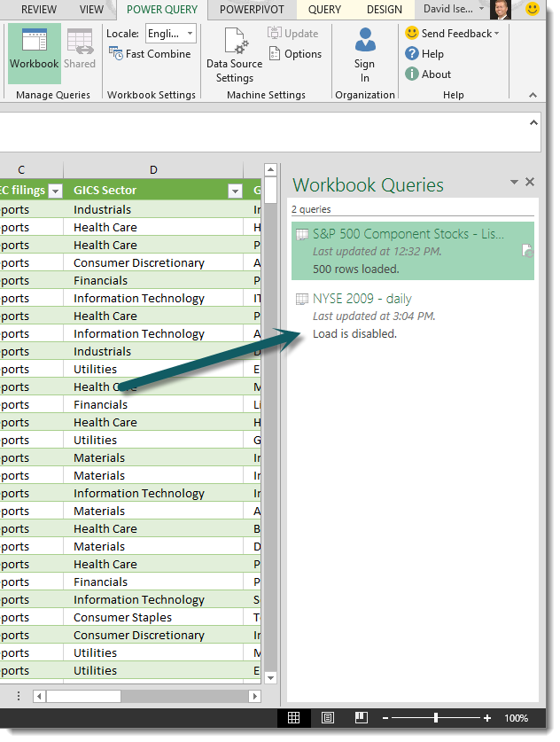The width and height of the screenshot is (560, 742).
Task: Switch to Page Layout view
Action: [328, 717]
